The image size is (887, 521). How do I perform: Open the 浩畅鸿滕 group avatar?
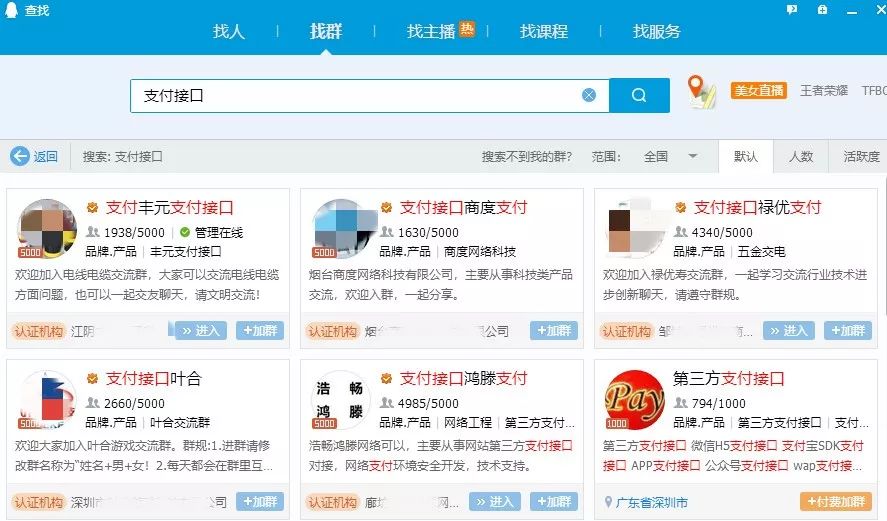342,399
